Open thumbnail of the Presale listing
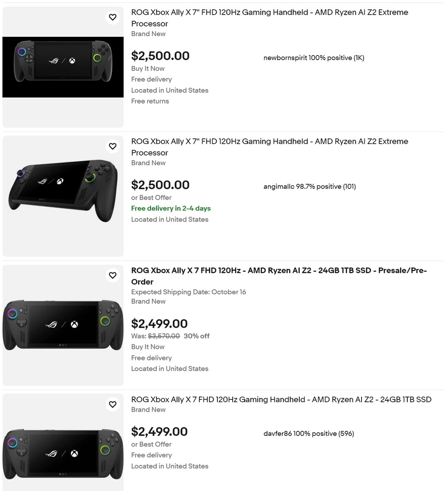Screen dimensions: 448x491 click(63, 325)
